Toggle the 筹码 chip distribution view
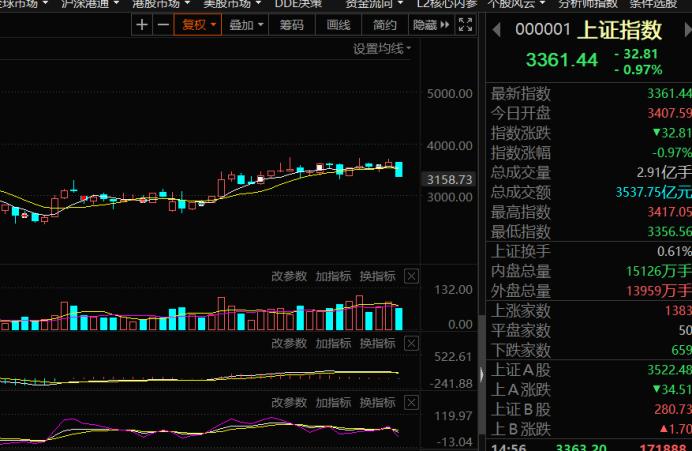 (x=291, y=24)
